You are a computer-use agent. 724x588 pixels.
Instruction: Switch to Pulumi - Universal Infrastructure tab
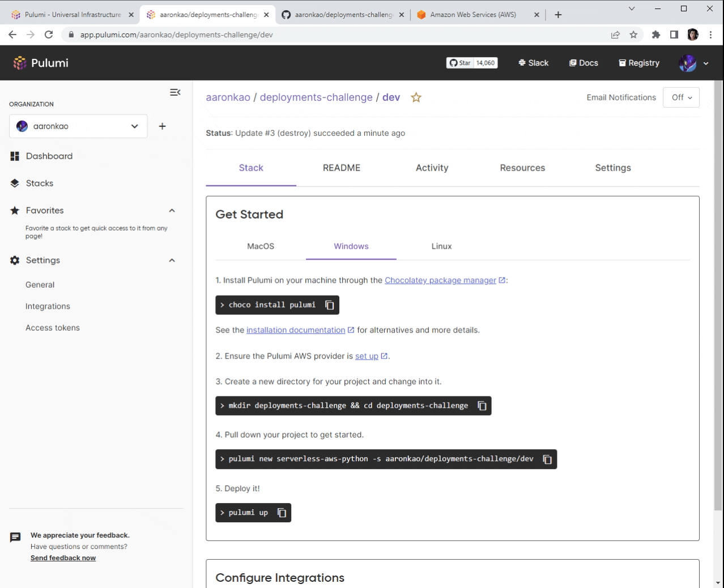pyautogui.click(x=71, y=15)
